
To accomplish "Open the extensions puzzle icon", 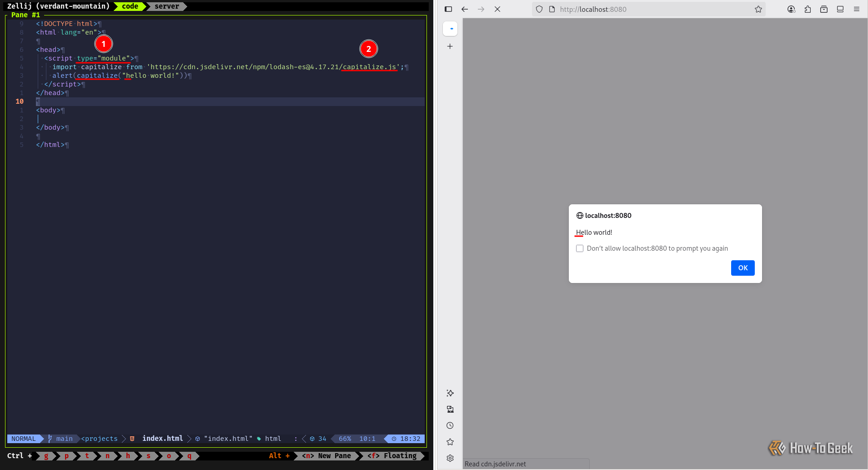I will pyautogui.click(x=808, y=9).
